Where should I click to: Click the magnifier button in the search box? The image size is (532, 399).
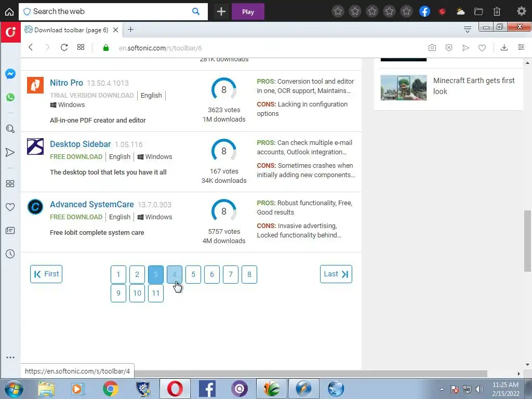click(196, 11)
